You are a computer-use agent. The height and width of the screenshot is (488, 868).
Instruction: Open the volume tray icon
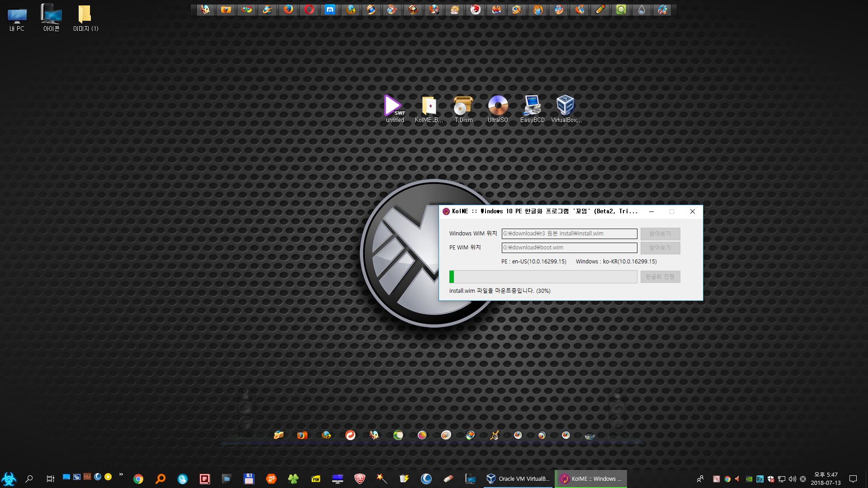792,479
